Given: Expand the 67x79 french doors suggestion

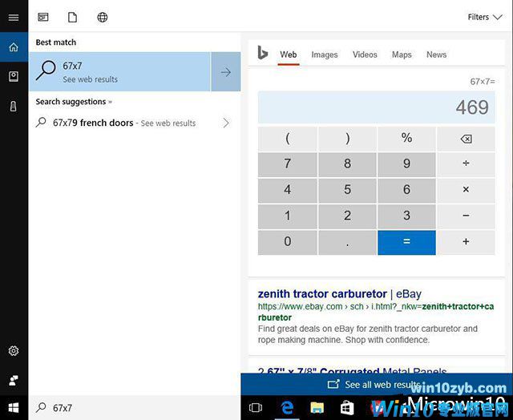Looking at the screenshot, I should [x=225, y=123].
